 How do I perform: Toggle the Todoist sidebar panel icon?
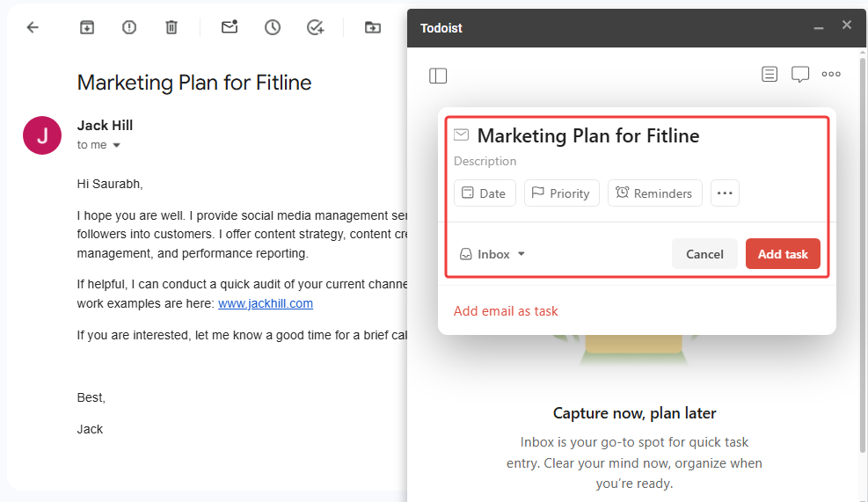(438, 76)
